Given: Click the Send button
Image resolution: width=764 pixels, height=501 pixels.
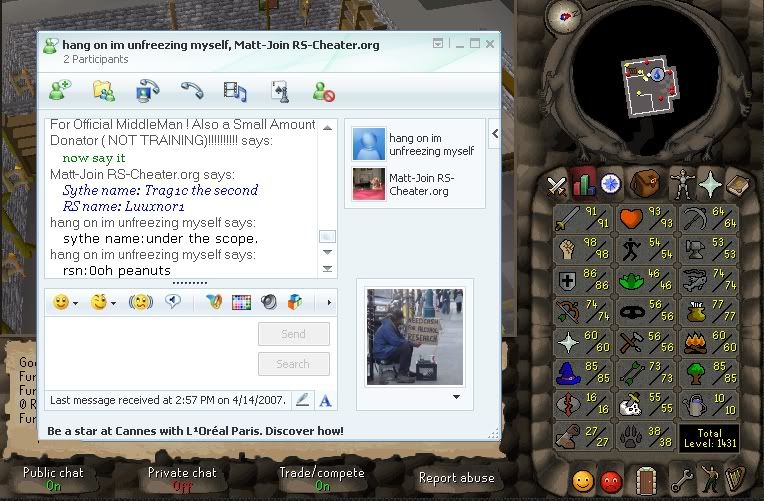Looking at the screenshot, I should [x=294, y=334].
